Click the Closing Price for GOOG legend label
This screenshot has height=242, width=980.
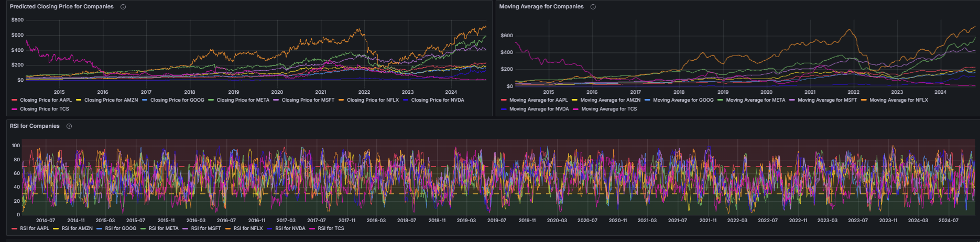pyautogui.click(x=177, y=100)
